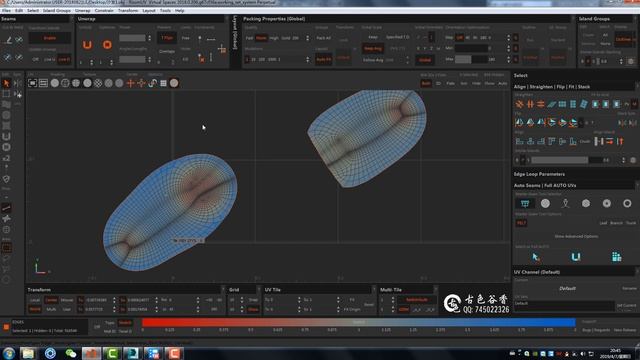This screenshot has height=360, width=640.
Task: Click the red-blue stretch color bar
Action: coord(358,322)
